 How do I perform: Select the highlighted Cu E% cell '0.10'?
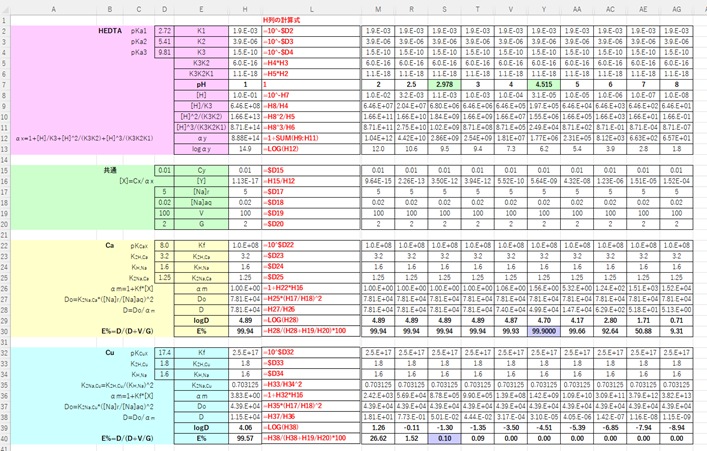click(444, 438)
